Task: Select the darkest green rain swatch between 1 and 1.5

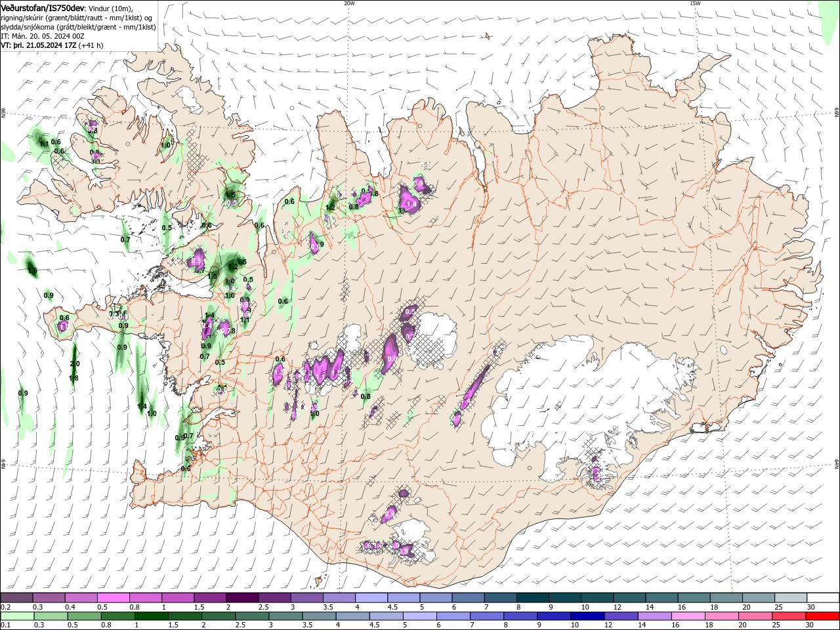Action: [151, 616]
